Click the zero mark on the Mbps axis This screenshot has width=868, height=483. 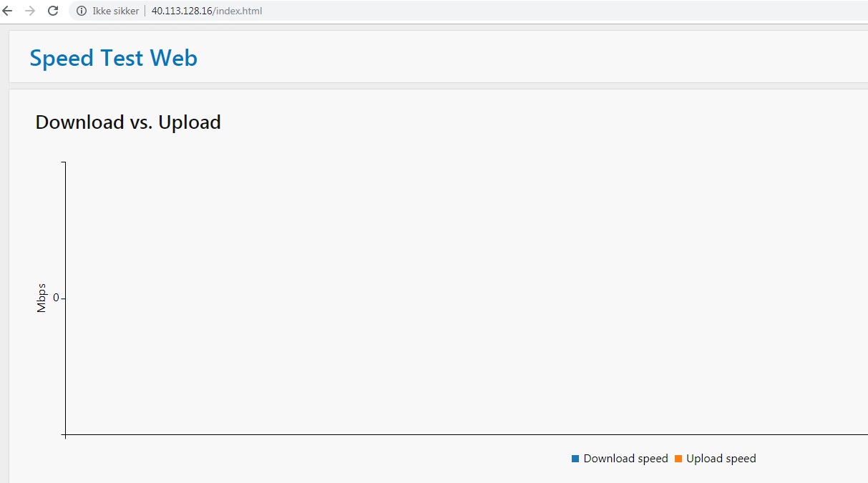point(56,298)
